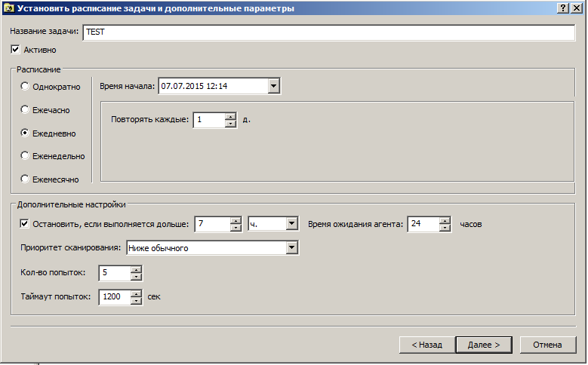Viewport: 588px width, 365px height.
Task: Open the Приоритет сканирования dropdown
Action: click(x=292, y=247)
